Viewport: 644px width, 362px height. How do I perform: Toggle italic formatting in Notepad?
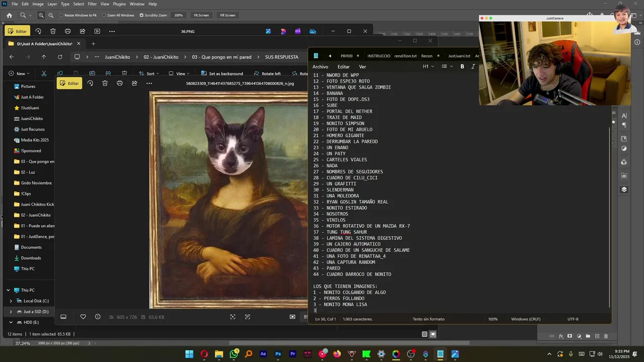click(x=473, y=66)
